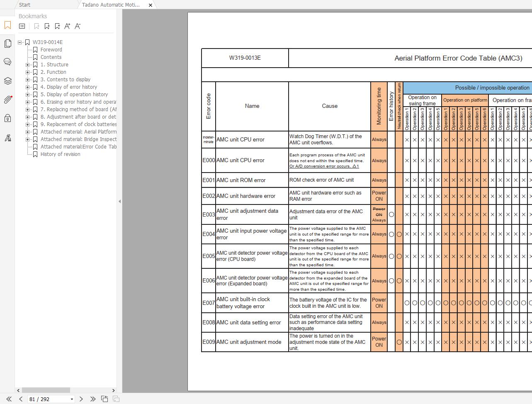532x404 pixels.
Task: Click the greyed-out view icon in bottom bar
Action: click(x=116, y=399)
